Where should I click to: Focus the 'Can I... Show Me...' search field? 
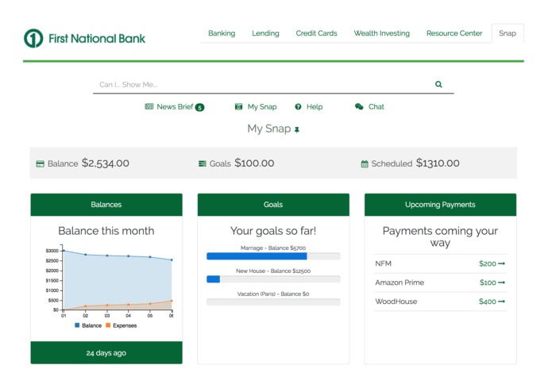click(x=273, y=85)
